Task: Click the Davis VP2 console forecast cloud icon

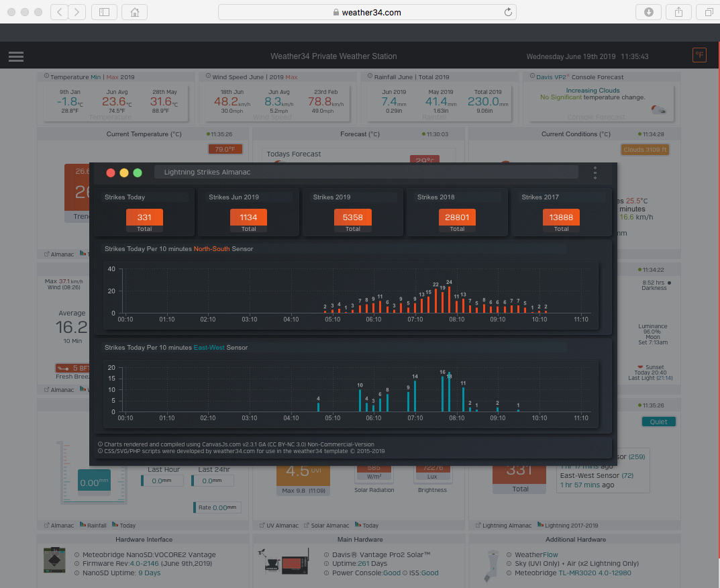Action: [658, 110]
